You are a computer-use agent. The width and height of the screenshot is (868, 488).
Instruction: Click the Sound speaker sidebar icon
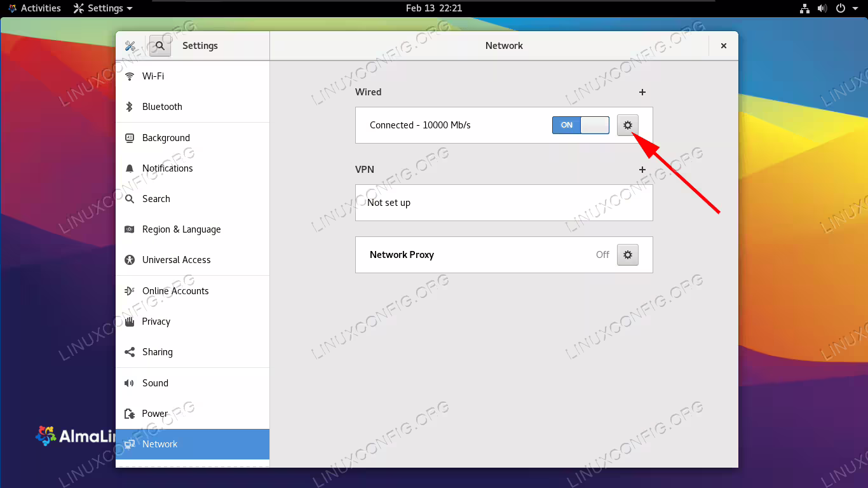[x=130, y=383]
